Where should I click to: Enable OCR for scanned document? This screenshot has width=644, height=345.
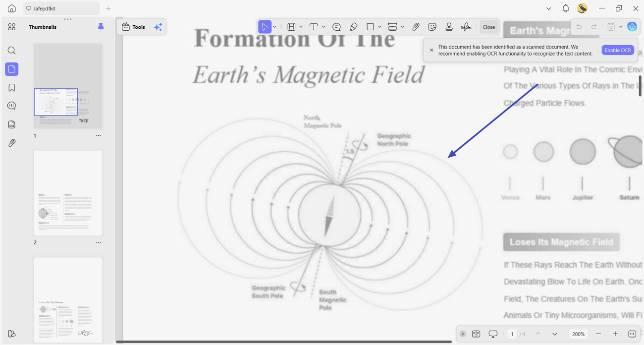[618, 50]
